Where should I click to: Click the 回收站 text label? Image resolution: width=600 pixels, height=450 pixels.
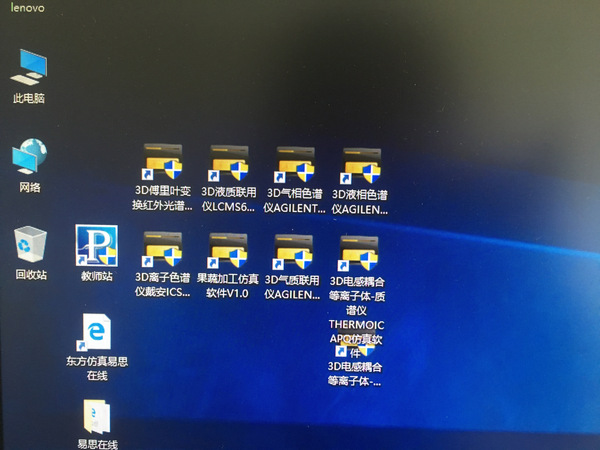coord(30,275)
